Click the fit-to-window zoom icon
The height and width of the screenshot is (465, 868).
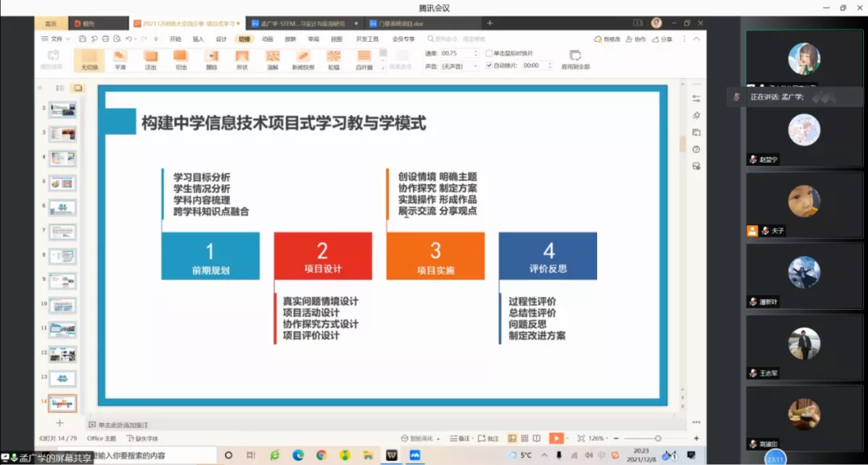point(581,438)
